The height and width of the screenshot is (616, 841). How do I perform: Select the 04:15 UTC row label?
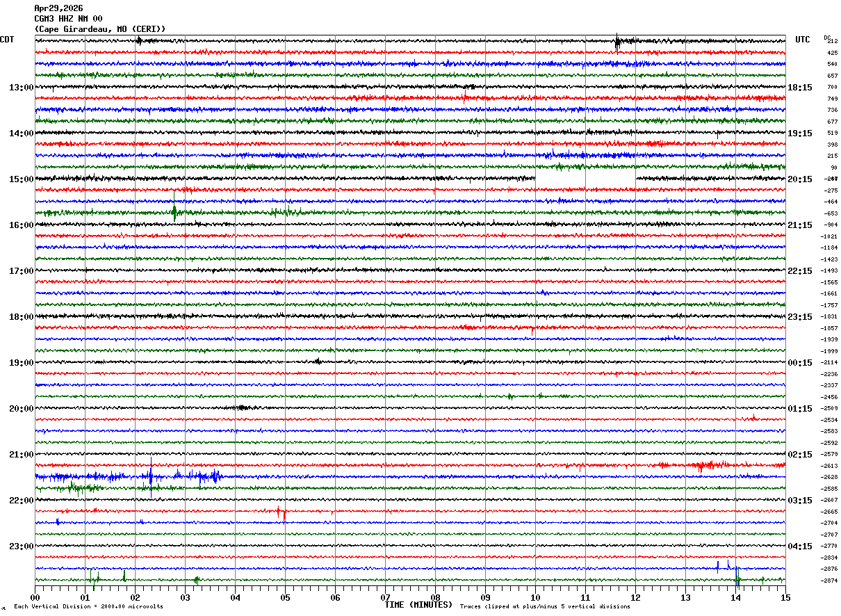click(x=800, y=546)
